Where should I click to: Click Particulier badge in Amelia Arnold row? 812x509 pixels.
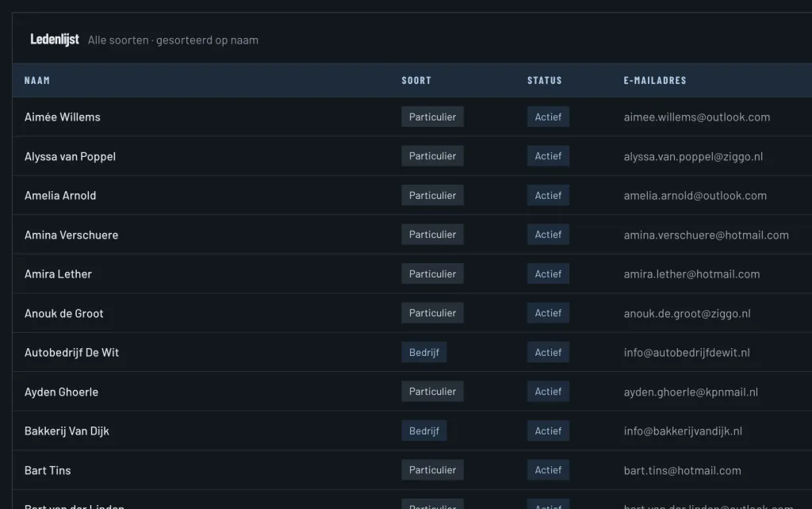coord(432,195)
